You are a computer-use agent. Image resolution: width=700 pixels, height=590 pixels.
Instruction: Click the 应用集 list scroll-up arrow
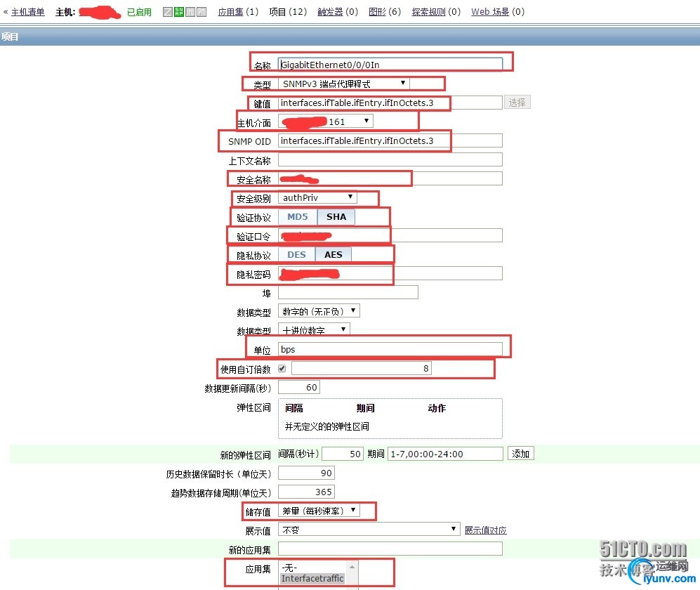point(352,567)
